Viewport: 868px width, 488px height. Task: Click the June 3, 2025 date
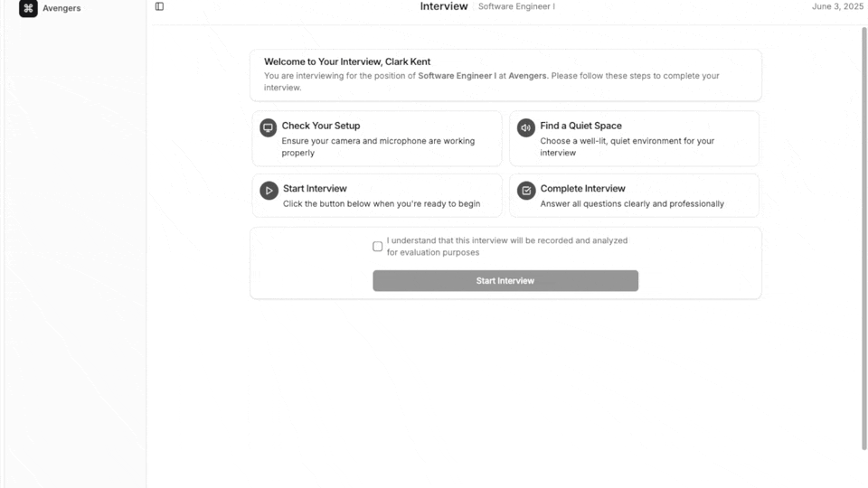837,6
